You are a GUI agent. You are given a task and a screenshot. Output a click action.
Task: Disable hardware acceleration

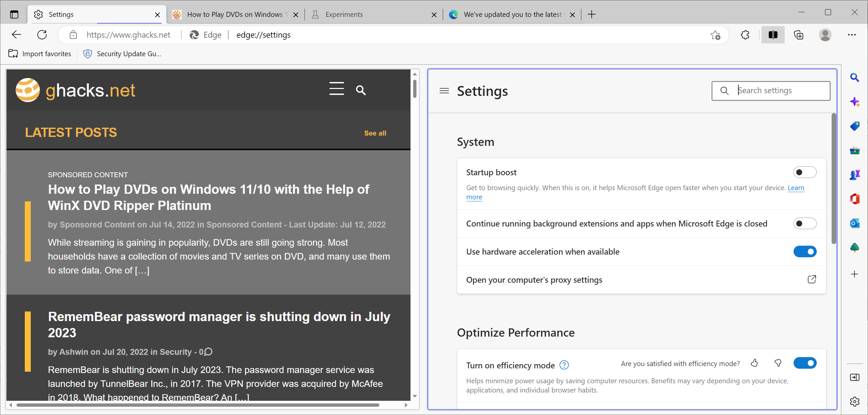(x=805, y=251)
